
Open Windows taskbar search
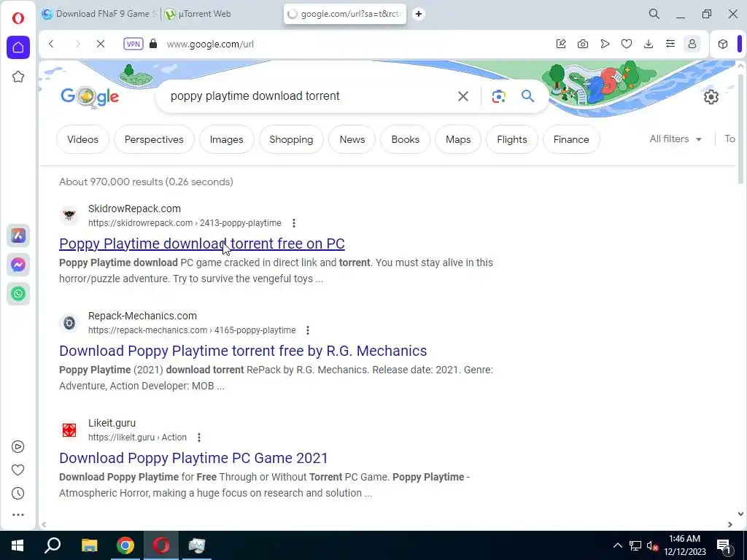53,545
